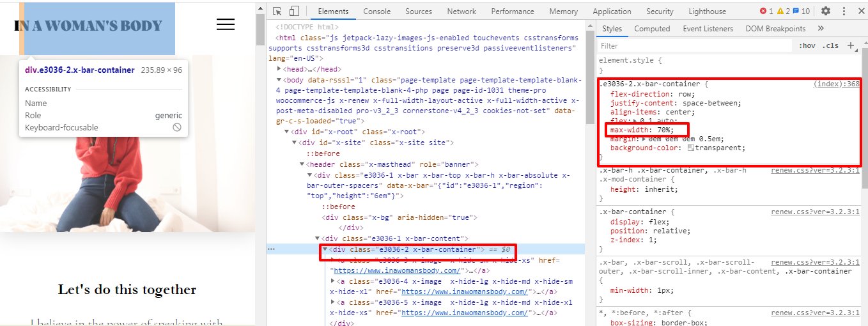
Task: Activate the inspect element picker icon
Action: 277,11
